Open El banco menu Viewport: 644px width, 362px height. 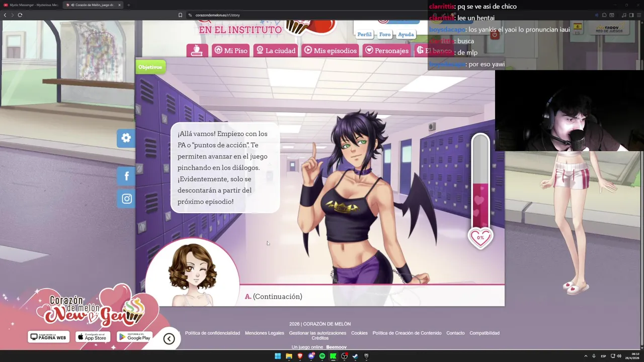coord(434,50)
